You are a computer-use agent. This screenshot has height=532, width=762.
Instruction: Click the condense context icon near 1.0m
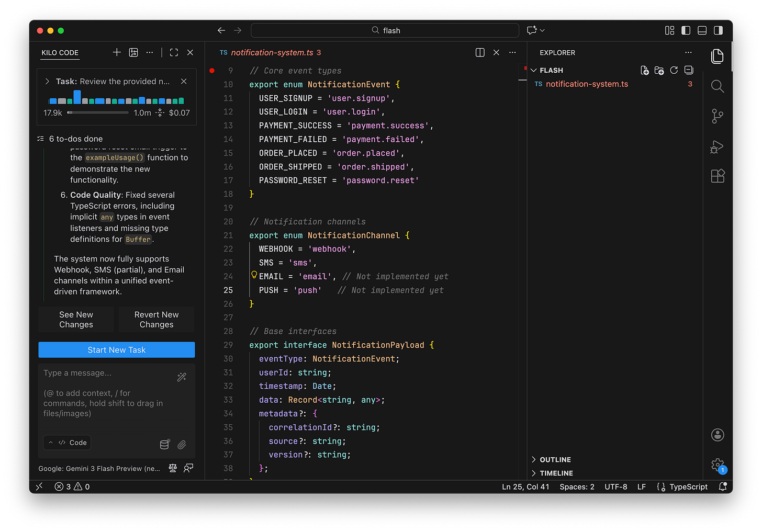click(160, 112)
